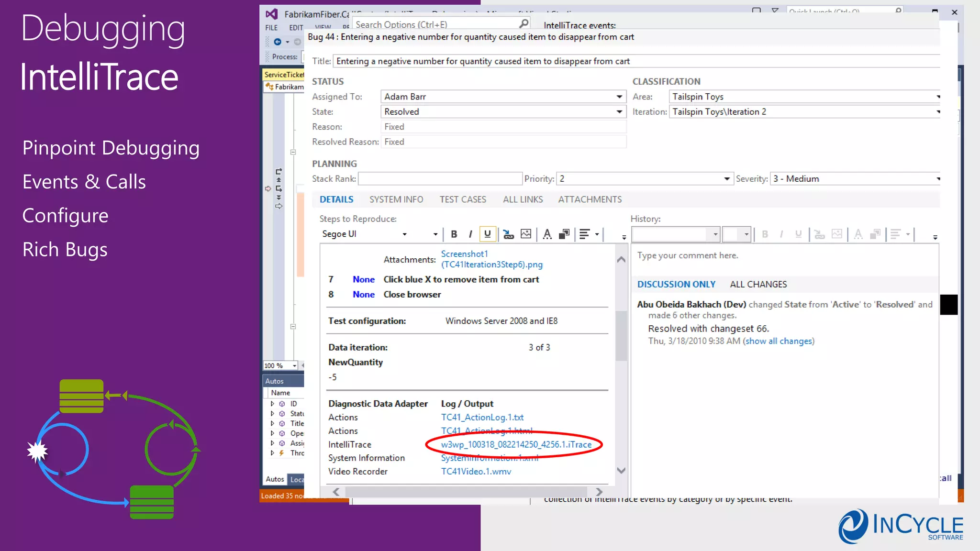Switch to ATTACHMENTS tab
Screen dimensions: 980x551
coord(590,199)
